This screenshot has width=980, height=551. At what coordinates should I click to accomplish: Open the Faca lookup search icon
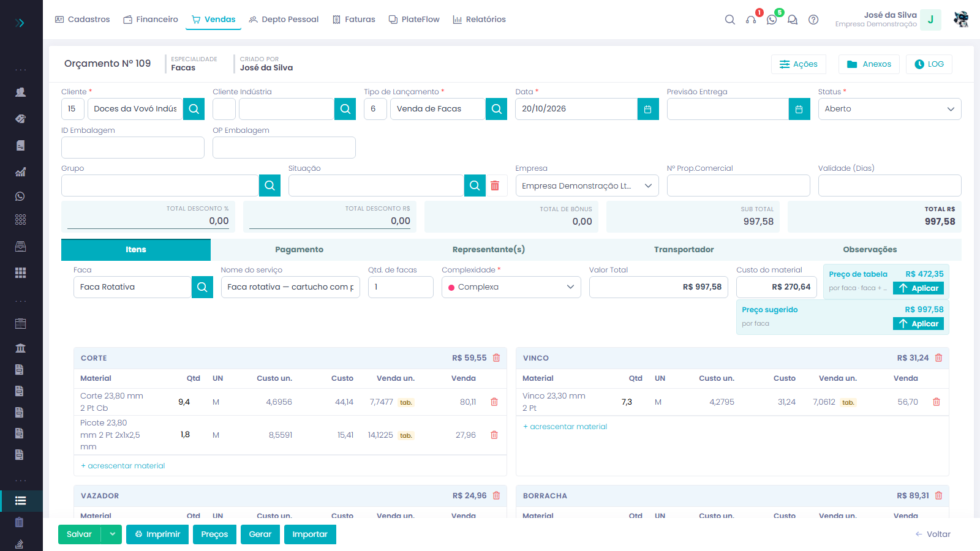pyautogui.click(x=202, y=287)
